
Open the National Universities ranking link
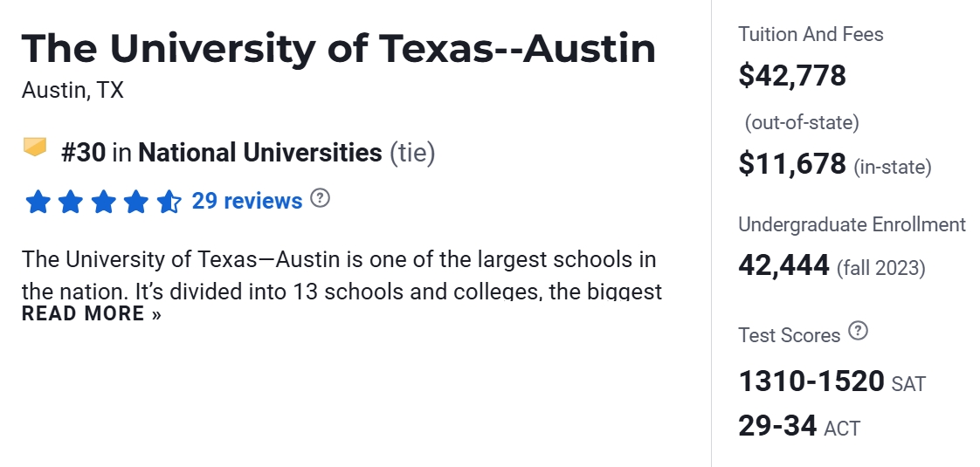click(260, 153)
